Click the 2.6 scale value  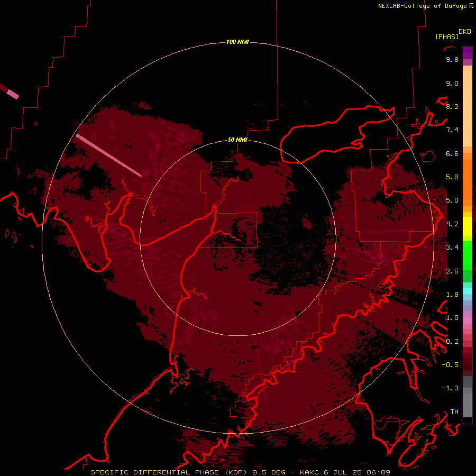(452, 271)
